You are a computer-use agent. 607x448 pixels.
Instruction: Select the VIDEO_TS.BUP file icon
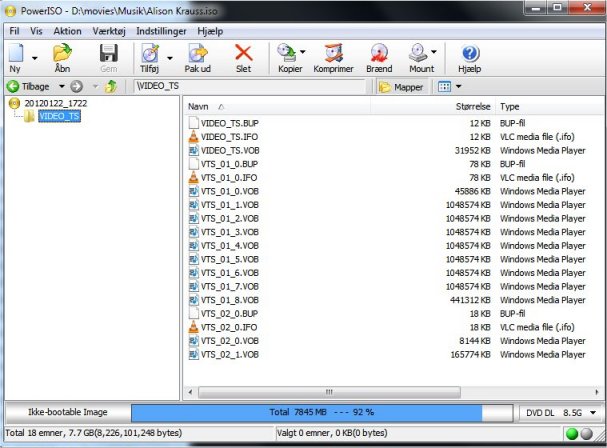194,123
